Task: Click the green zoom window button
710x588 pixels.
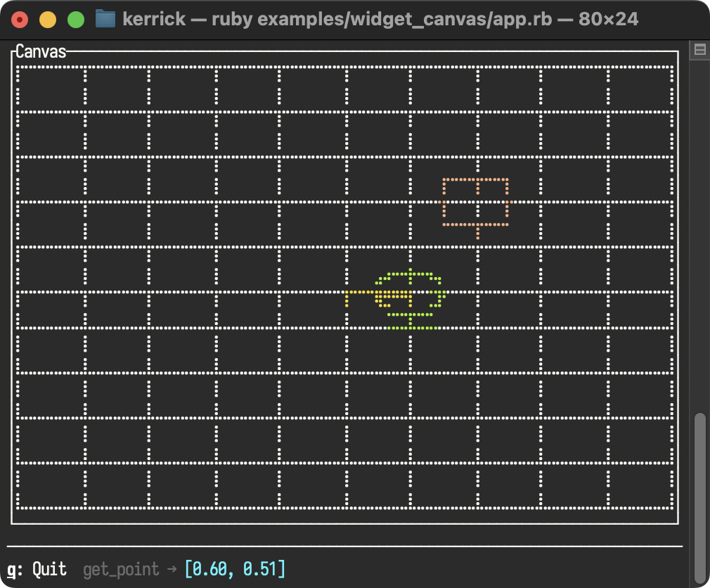Action: (76, 20)
